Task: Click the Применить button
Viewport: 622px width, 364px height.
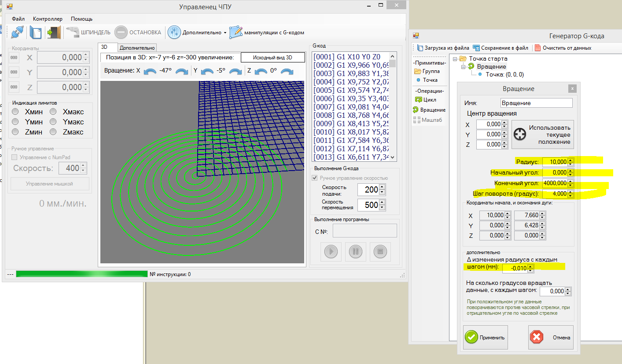Action: click(486, 337)
